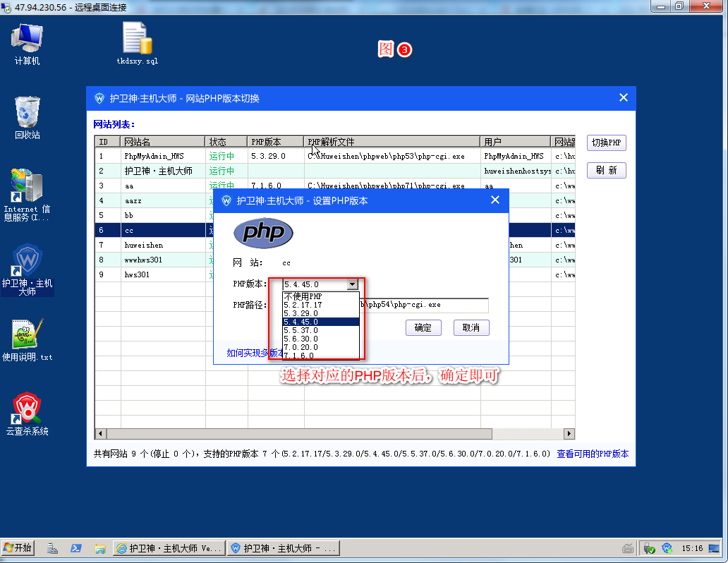Image resolution: width=728 pixels, height=563 pixels.
Task: Click the PowerShell icon in taskbar
Action: (x=75, y=548)
